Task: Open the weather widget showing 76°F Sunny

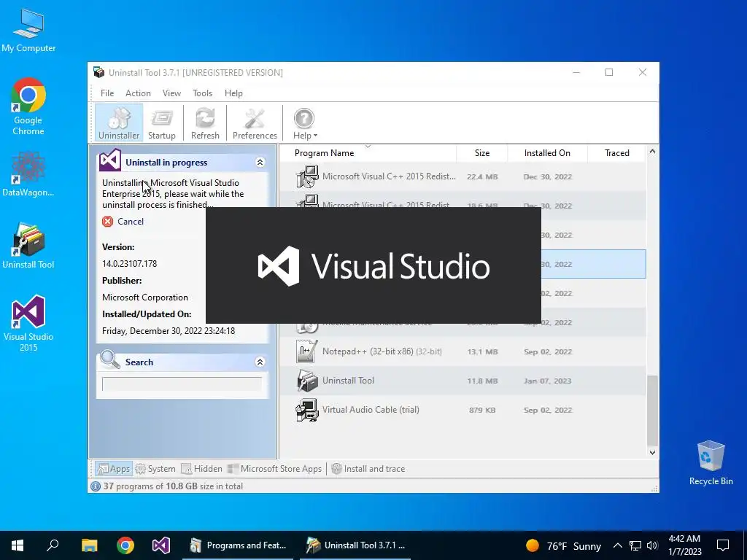Action: [563, 545]
